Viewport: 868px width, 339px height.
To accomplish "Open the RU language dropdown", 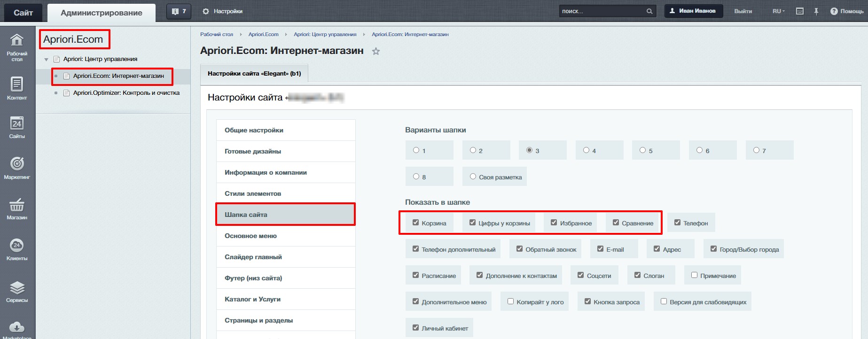I will pyautogui.click(x=778, y=11).
